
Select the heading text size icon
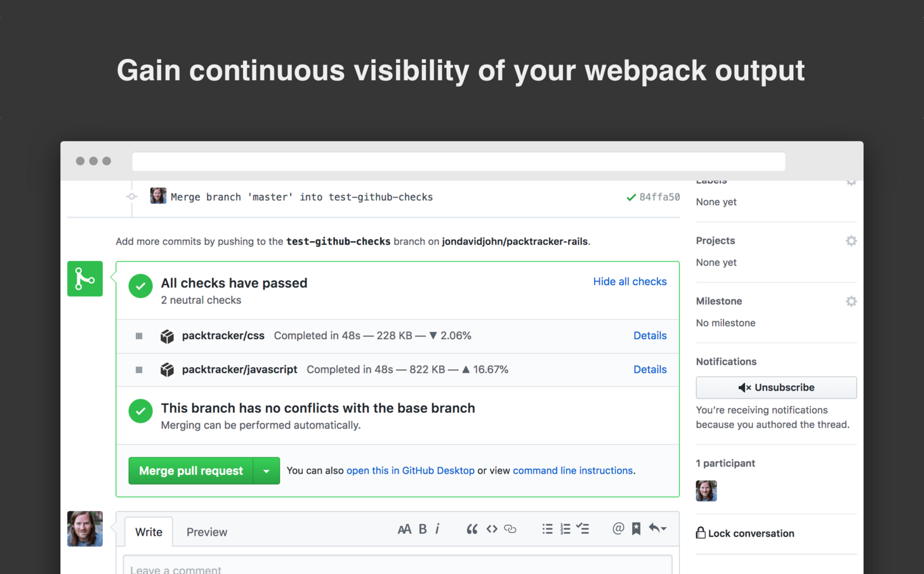406,528
